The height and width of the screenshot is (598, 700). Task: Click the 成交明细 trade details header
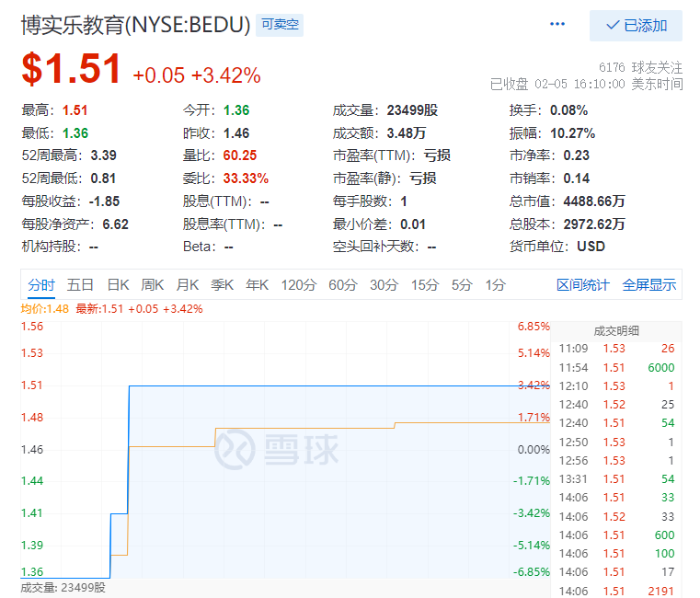[x=616, y=331]
